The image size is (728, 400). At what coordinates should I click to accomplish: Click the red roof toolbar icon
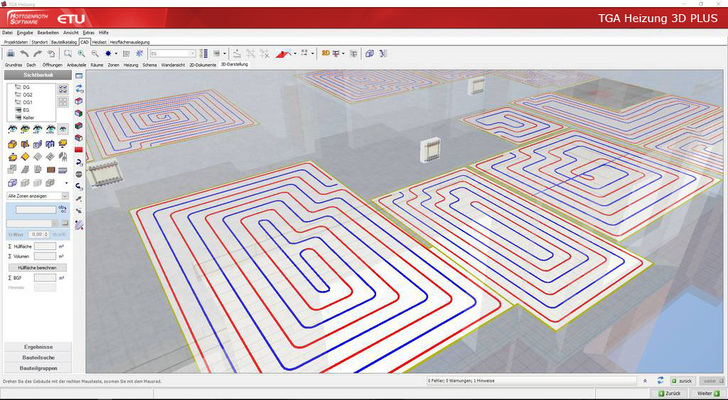click(283, 54)
